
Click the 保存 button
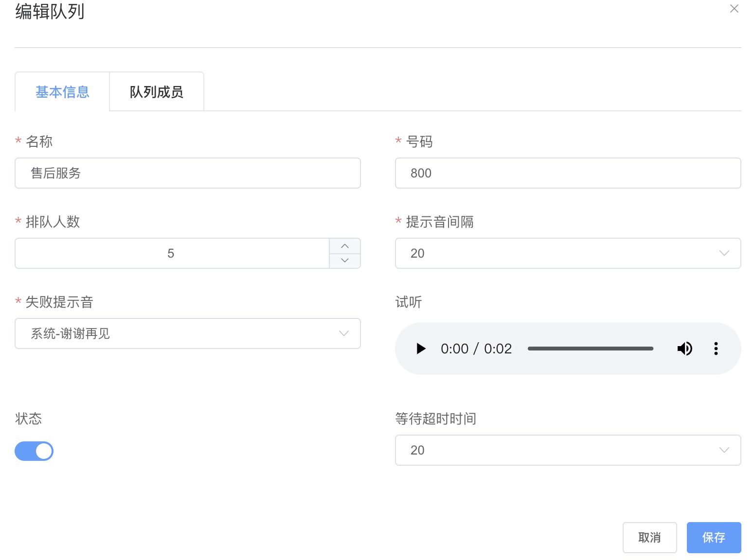click(x=714, y=538)
